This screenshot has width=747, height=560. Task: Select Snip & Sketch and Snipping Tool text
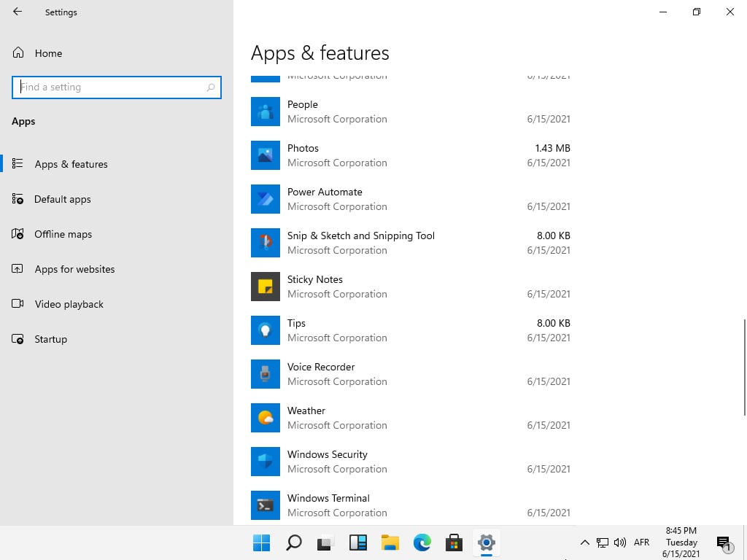[360, 236]
